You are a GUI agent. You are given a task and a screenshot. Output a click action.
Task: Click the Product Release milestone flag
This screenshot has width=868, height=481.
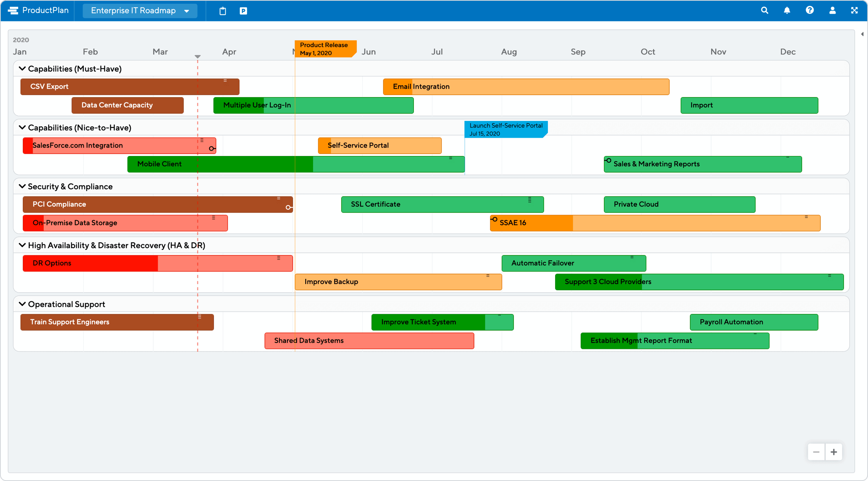click(325, 49)
